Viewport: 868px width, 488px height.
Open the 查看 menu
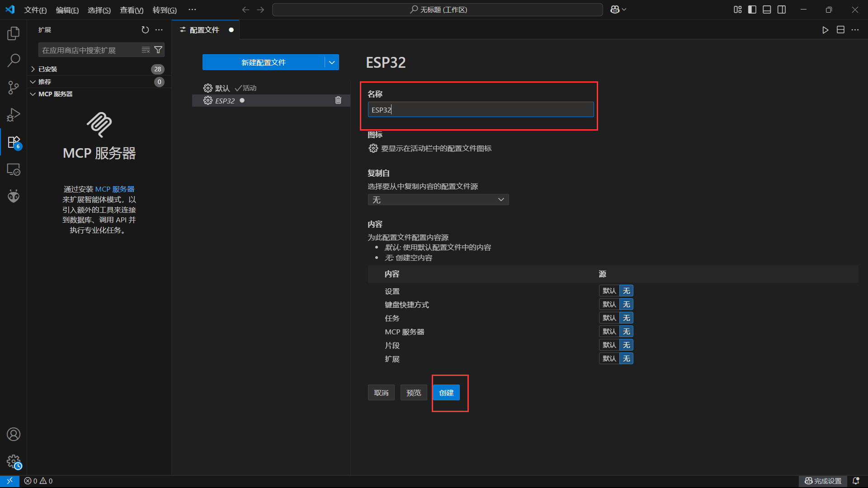[132, 10]
